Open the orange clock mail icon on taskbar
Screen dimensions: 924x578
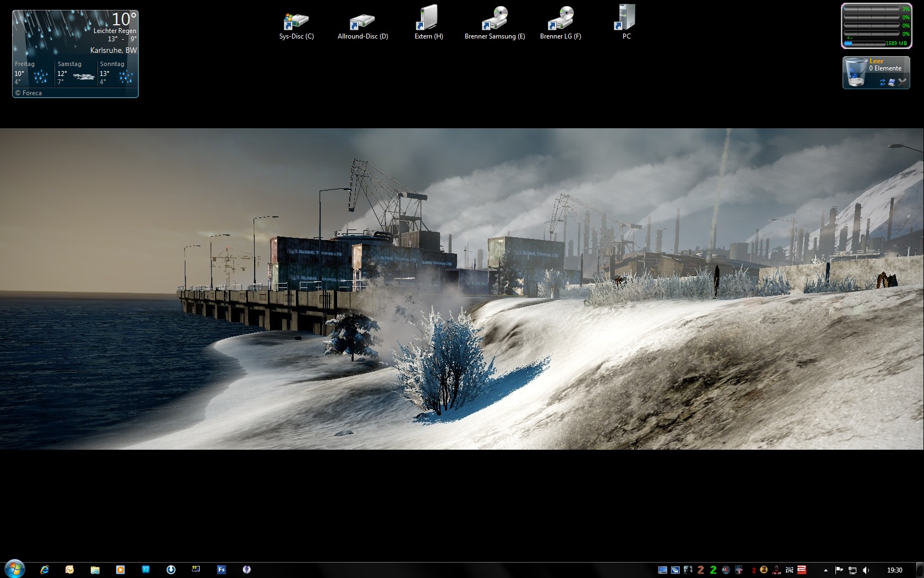pyautogui.click(x=69, y=570)
